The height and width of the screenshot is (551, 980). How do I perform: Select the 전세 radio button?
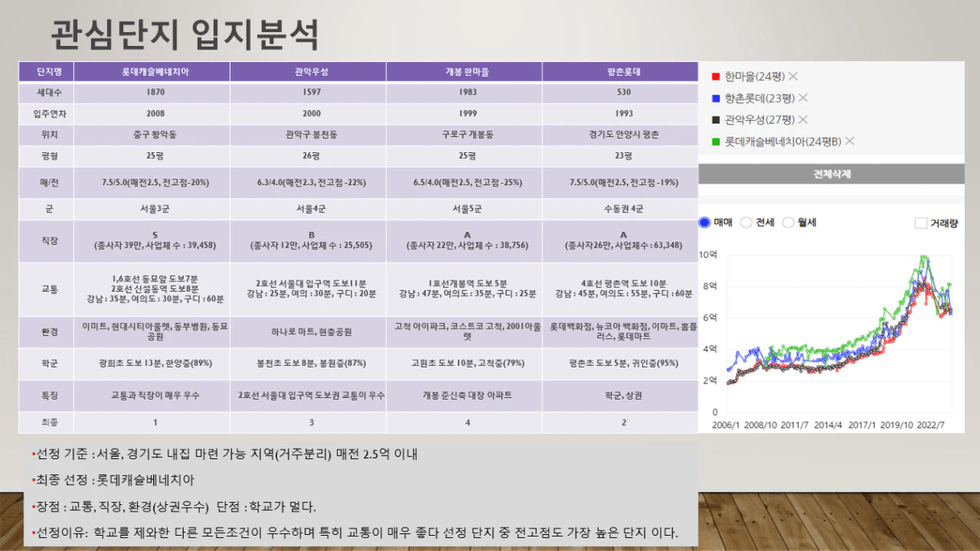pos(746,222)
